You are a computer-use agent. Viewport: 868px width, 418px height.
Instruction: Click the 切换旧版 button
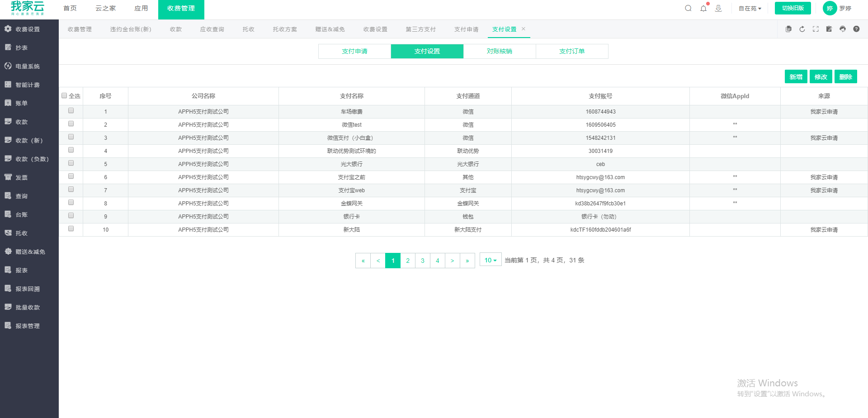pos(793,8)
